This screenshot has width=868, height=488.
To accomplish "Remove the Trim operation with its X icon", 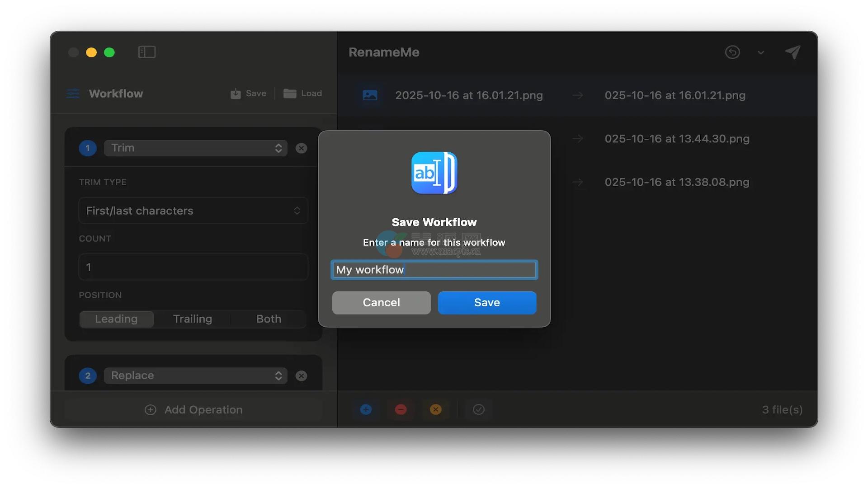I will [x=301, y=148].
